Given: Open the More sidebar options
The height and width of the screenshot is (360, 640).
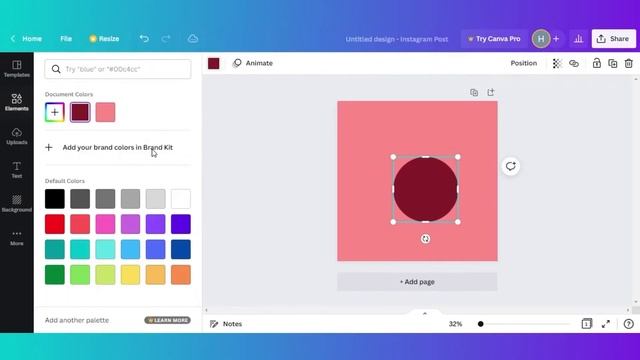Looking at the screenshot, I should [17, 237].
